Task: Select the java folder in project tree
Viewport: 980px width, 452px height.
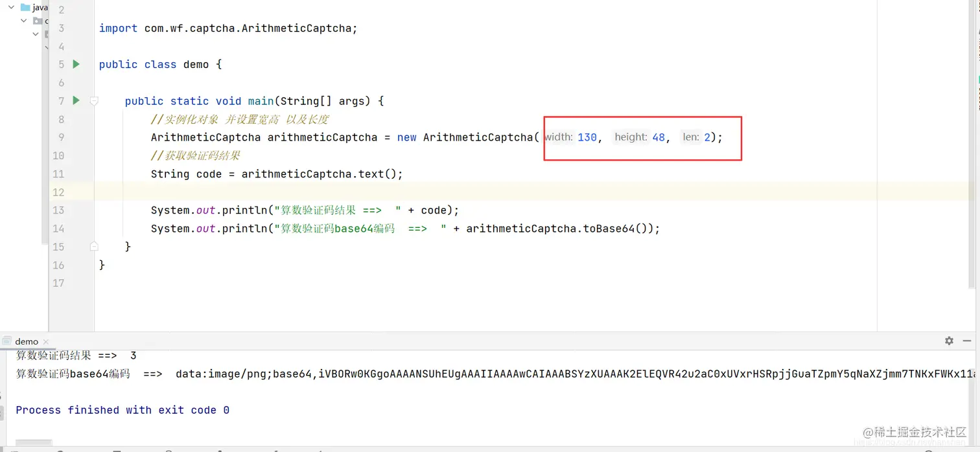Action: 34,7
